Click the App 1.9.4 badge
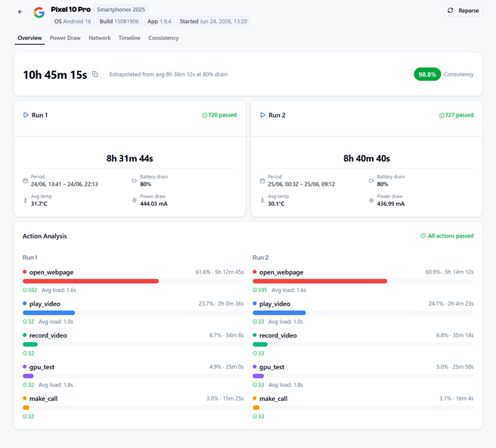 click(159, 21)
